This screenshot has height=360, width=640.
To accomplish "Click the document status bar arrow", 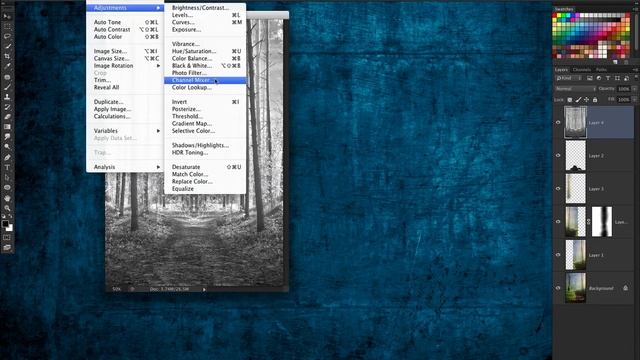I will click(x=204, y=289).
